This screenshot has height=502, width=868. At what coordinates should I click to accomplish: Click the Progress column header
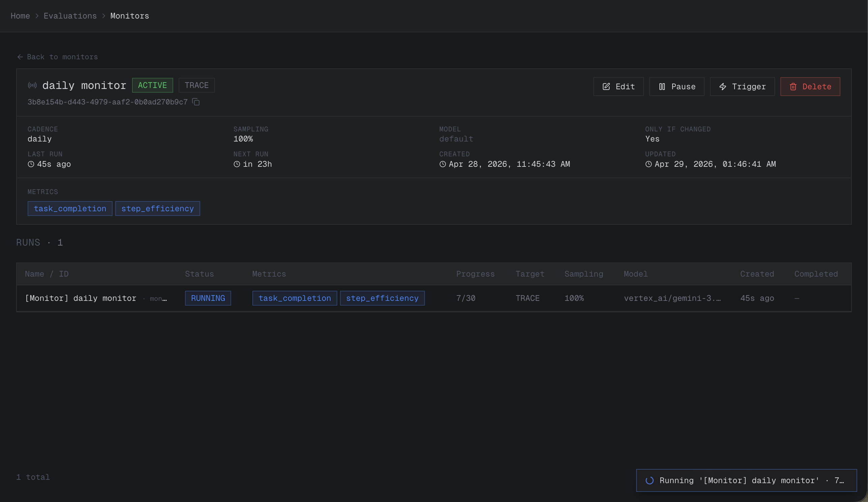[475, 274]
